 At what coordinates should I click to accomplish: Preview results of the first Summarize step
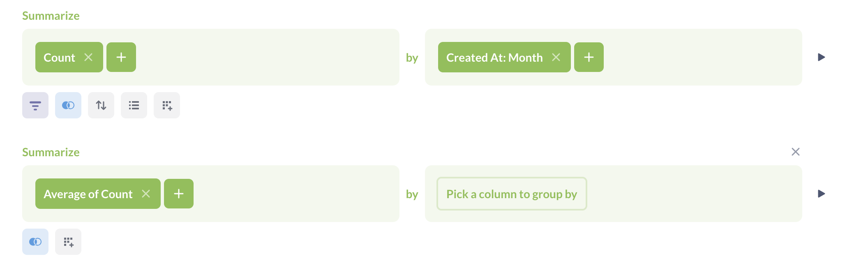(821, 58)
